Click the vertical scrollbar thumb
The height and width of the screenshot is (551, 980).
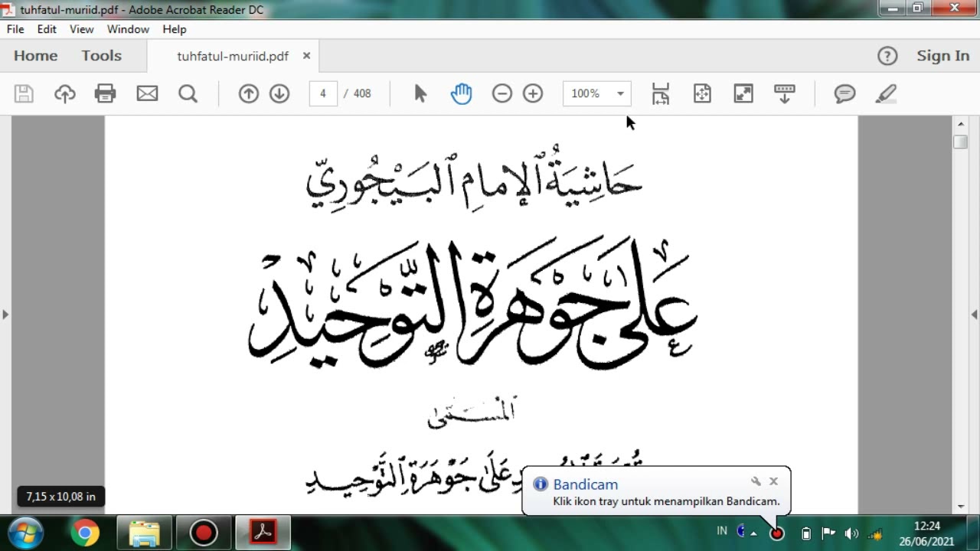[960, 142]
